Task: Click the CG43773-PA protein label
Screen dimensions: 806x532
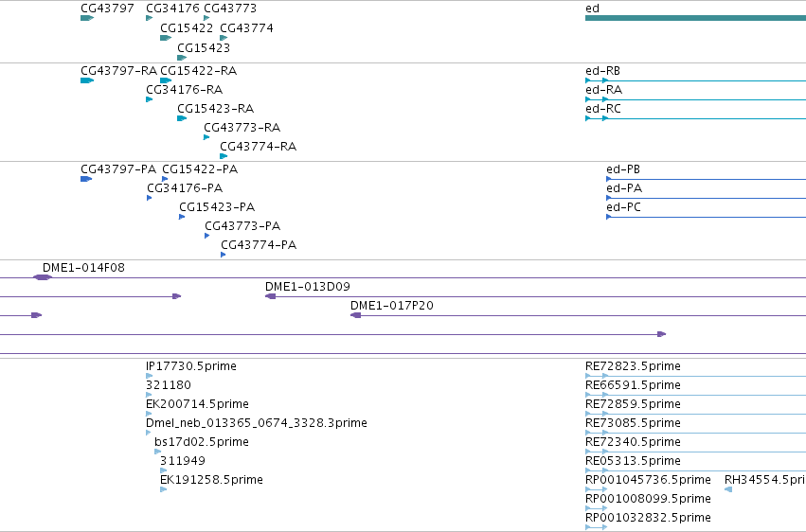Action: click(x=242, y=226)
